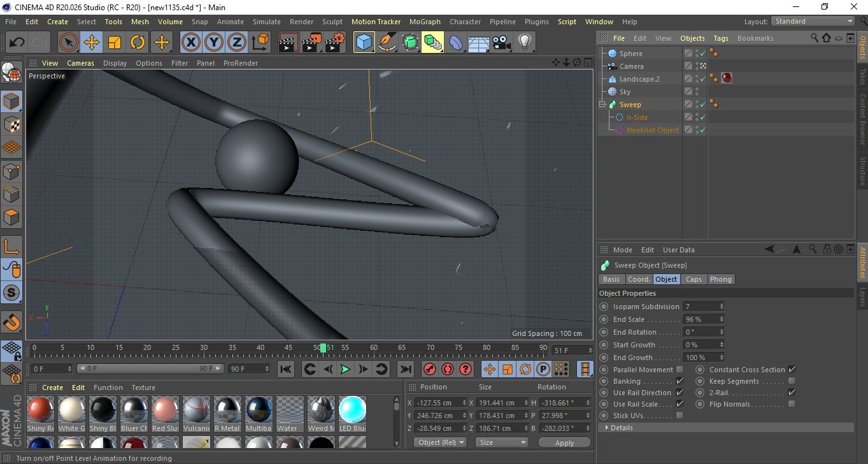Toggle Use Rail Direction checkbox
Image resolution: width=868 pixels, height=464 pixels.
pos(679,393)
